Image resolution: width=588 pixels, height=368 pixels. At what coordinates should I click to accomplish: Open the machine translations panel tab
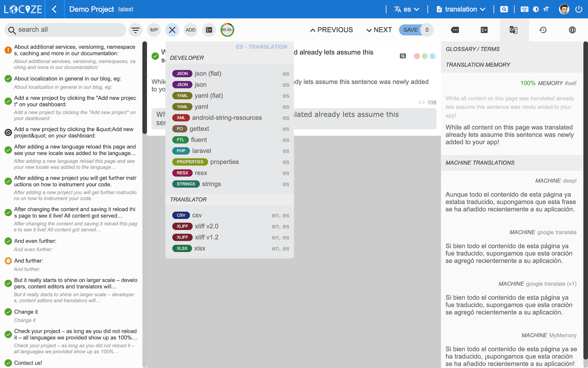[514, 30]
